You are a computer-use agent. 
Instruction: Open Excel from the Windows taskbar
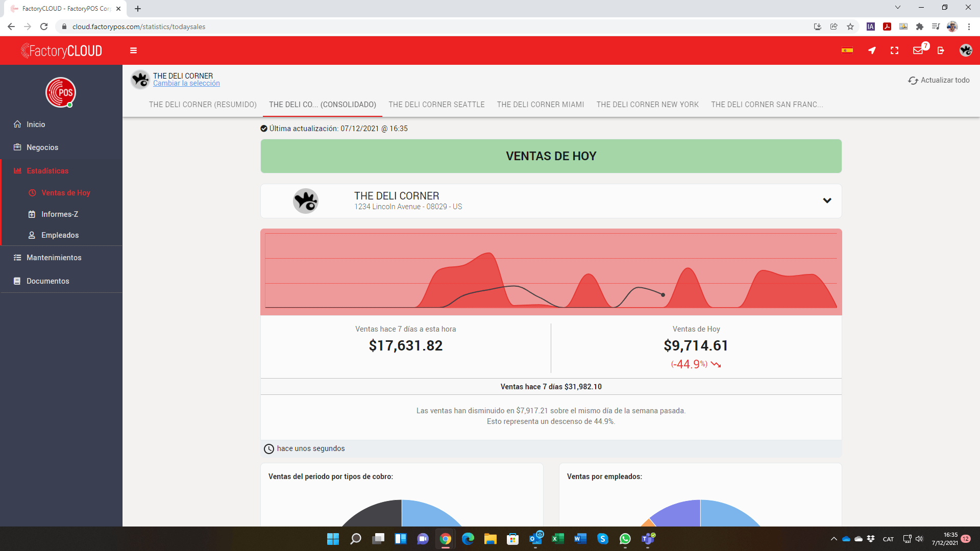[x=558, y=539]
